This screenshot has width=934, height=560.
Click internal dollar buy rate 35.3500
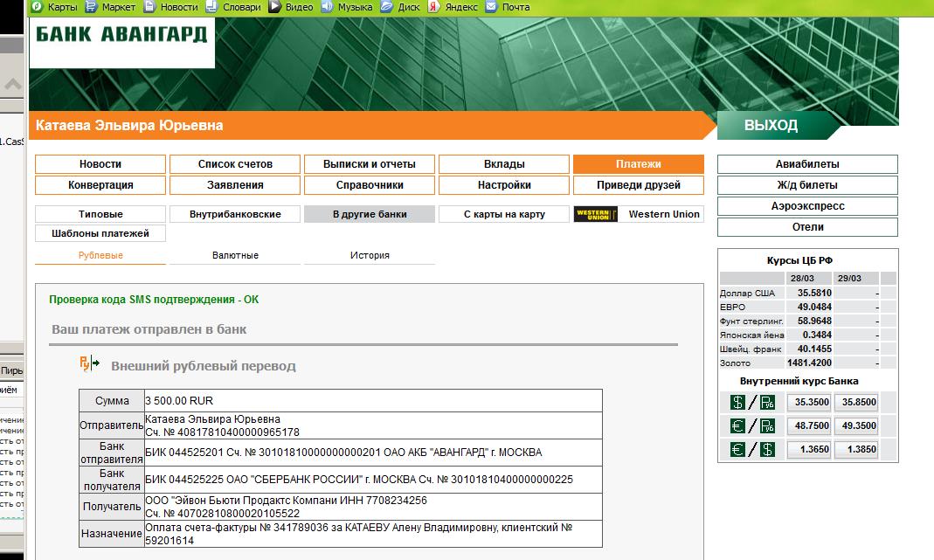pos(811,402)
